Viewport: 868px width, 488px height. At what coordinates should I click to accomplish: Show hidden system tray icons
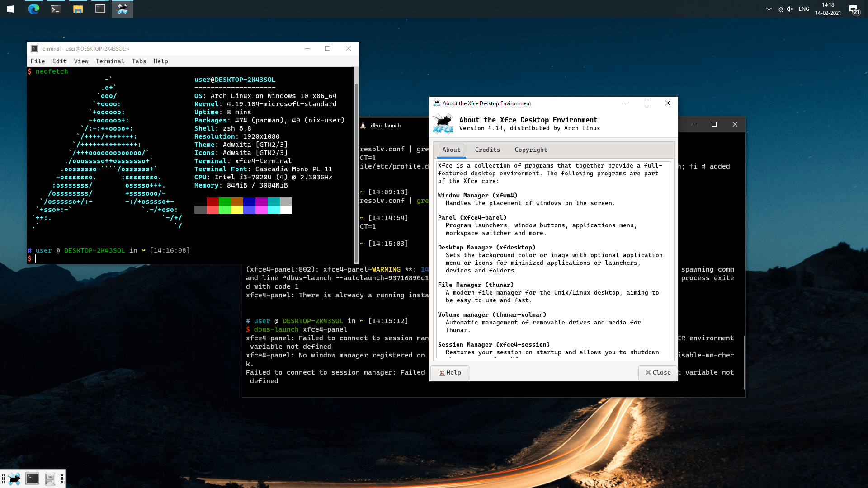769,9
